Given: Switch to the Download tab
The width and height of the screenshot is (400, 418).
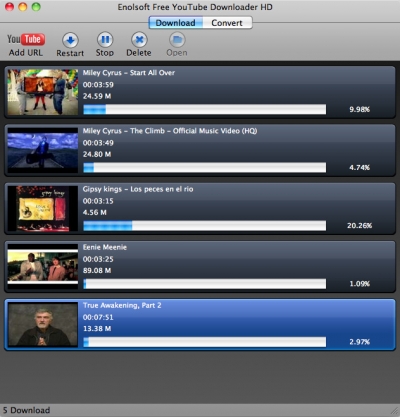Looking at the screenshot, I should [x=176, y=23].
